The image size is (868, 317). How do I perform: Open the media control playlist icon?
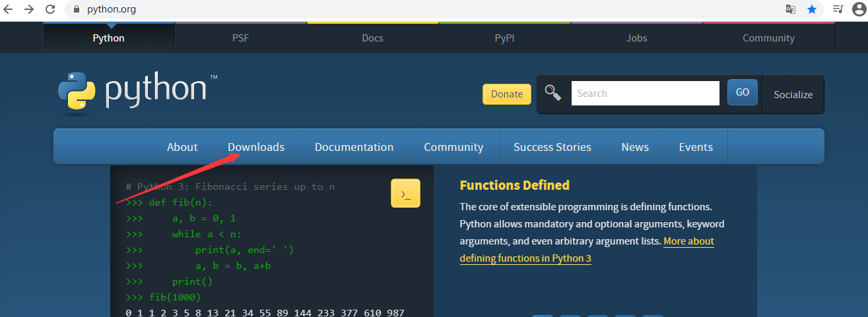point(838,9)
